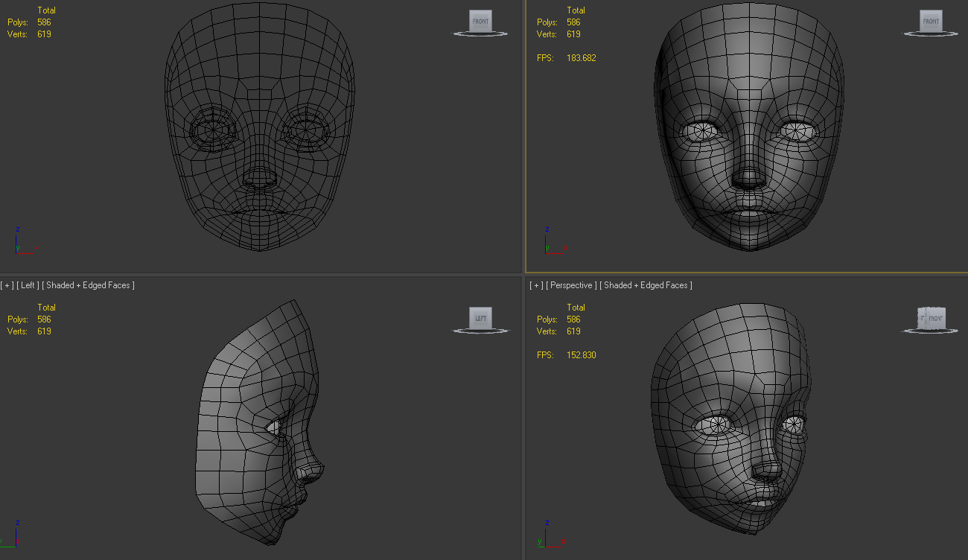
Task: Click the FPS value 152.830
Action: pyautogui.click(x=582, y=355)
